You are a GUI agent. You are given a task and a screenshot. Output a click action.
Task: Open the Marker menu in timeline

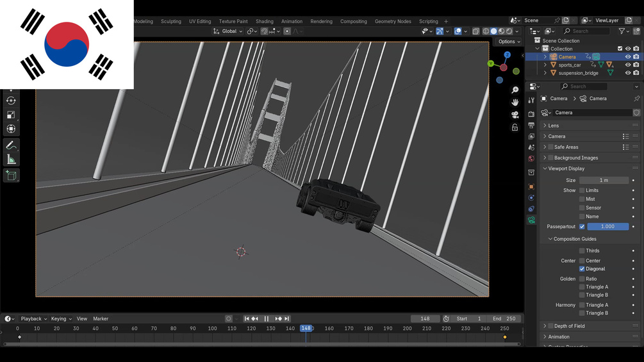[x=101, y=318]
